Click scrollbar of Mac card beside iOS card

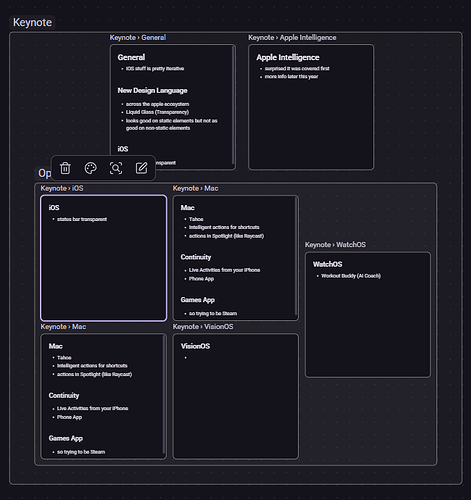click(296, 257)
